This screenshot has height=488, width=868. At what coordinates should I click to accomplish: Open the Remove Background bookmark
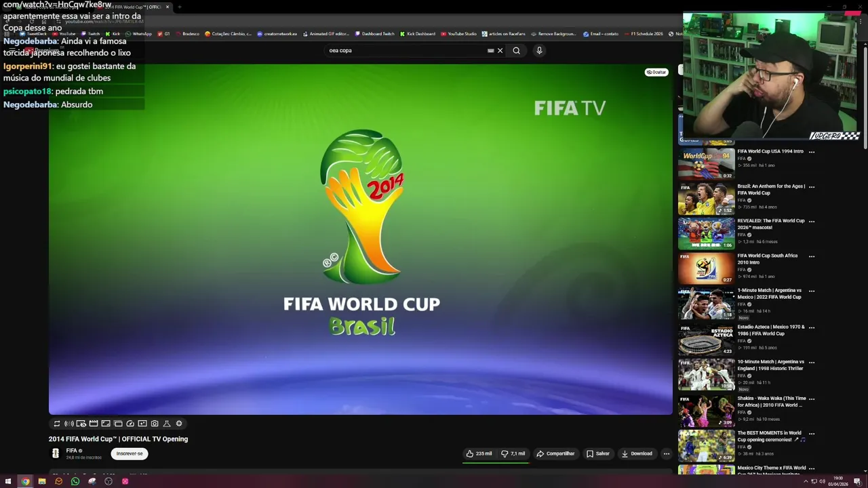click(554, 34)
